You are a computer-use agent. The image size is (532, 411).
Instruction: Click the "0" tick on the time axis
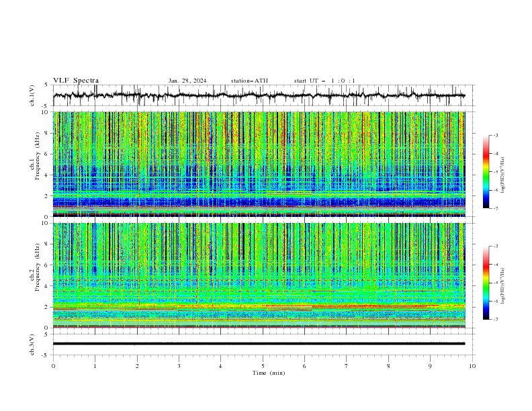click(x=53, y=366)
